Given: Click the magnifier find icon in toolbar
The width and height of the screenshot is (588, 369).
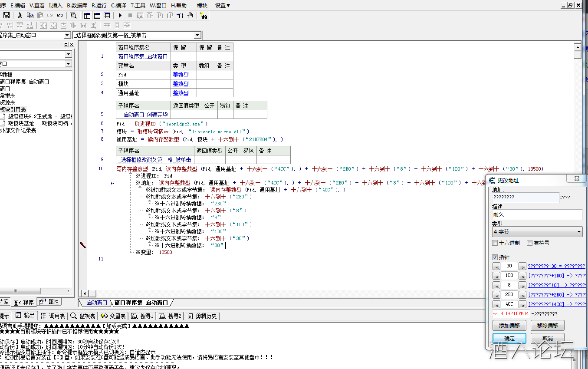Looking at the screenshot, I should coord(73,15).
